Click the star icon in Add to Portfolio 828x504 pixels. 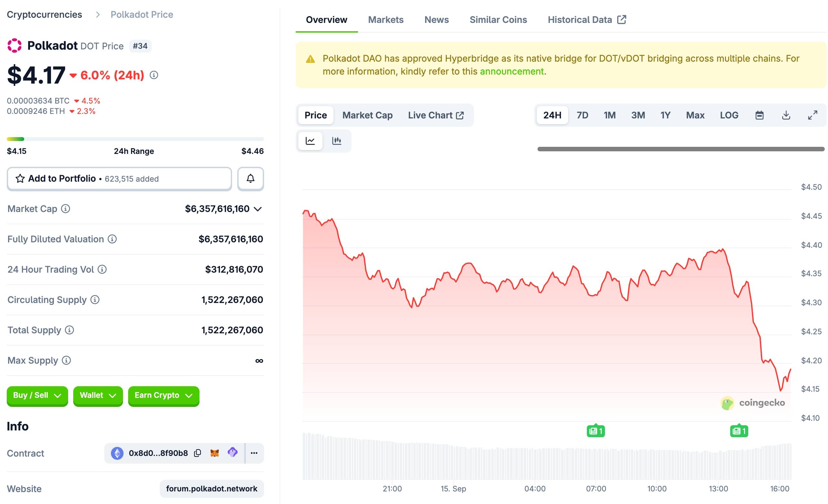(x=20, y=178)
